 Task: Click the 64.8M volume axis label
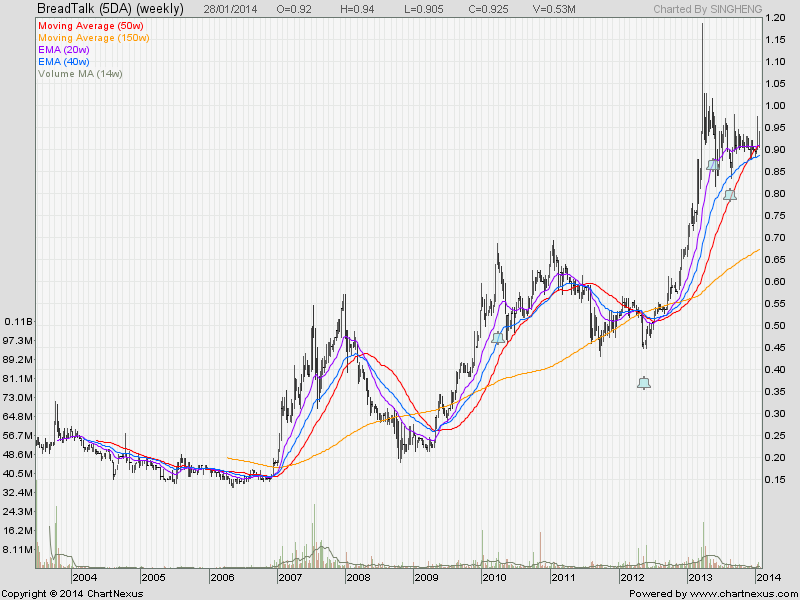[18, 416]
